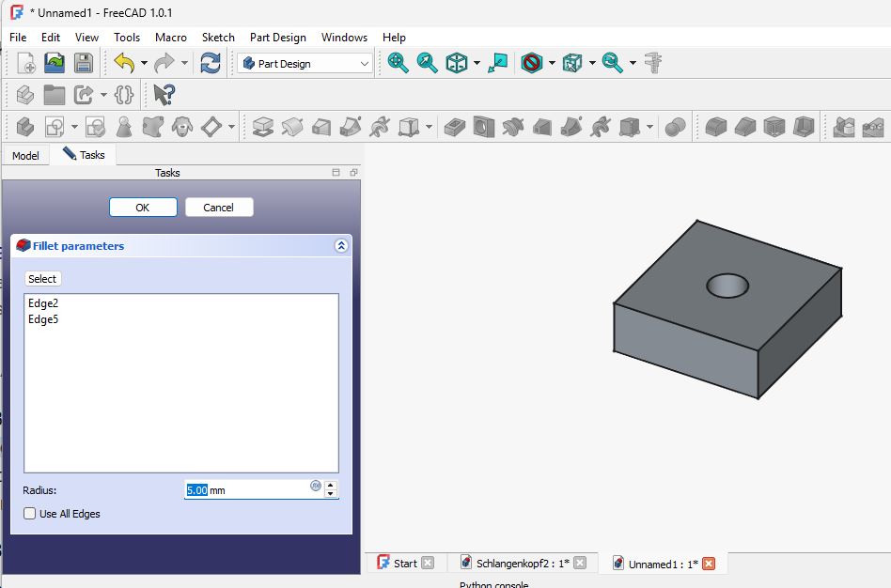Select Edge5 in the fillet edge list

click(43, 319)
